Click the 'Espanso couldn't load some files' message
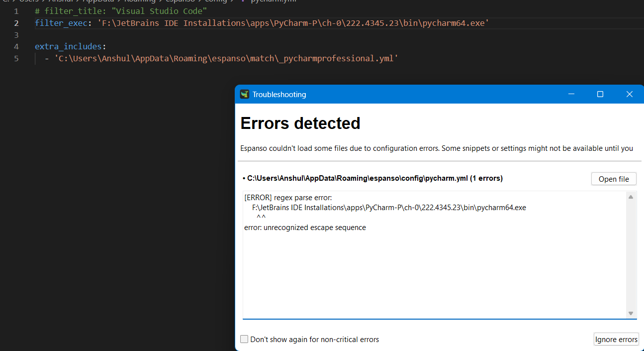 tap(437, 148)
